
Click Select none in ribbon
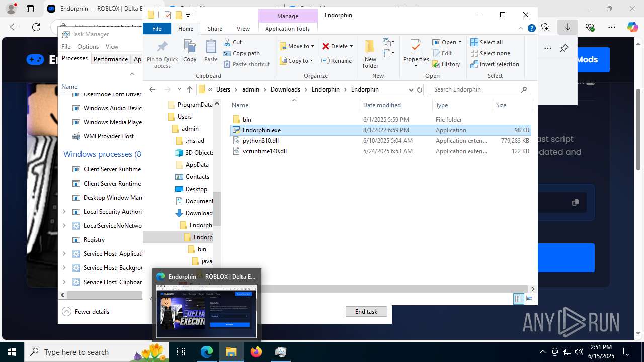(490, 53)
